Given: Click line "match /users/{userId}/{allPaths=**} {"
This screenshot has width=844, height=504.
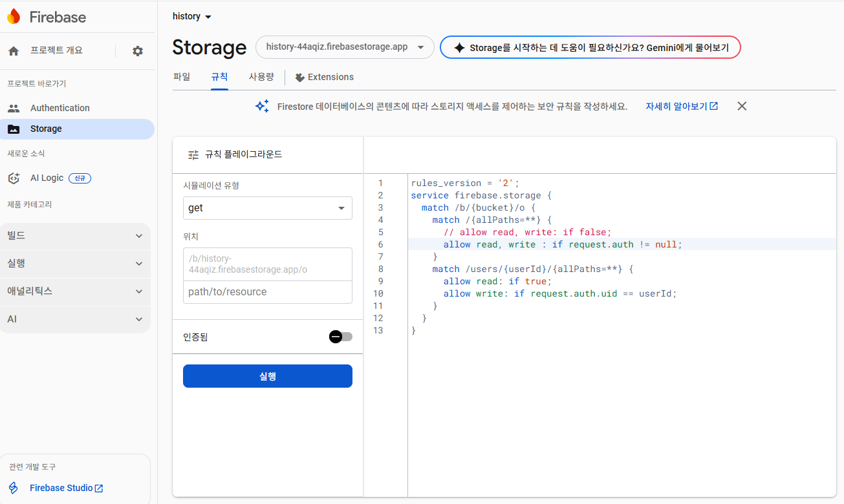Looking at the screenshot, I should tap(533, 269).
